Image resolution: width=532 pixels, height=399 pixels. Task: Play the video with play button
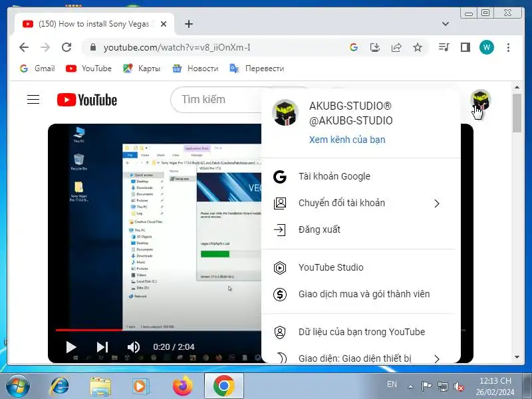tap(71, 347)
